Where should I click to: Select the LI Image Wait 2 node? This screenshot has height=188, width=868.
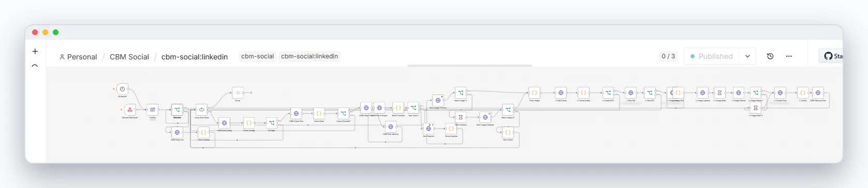[756, 108]
